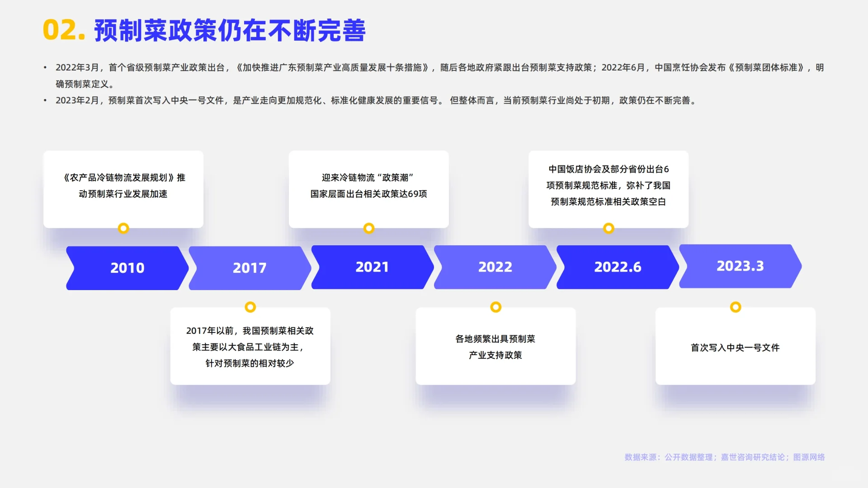868x488 pixels.
Task: Click the 各地频繁出具预制菜 card
Action: coord(495,347)
